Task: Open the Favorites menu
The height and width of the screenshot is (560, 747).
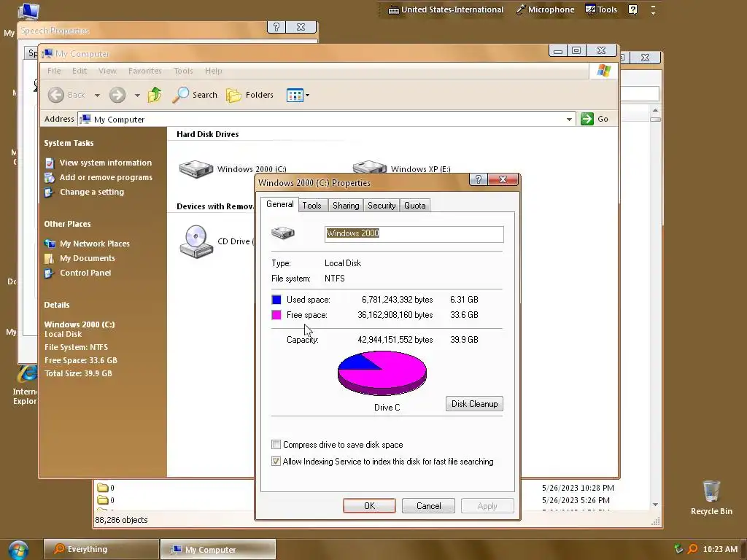Action: click(145, 71)
